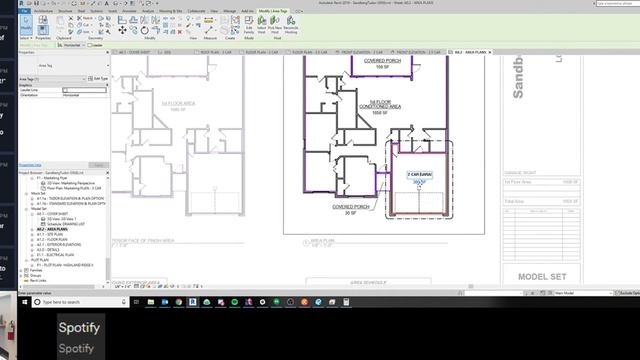Viewport: 640px width, 360px height.
Task: Click the Trim/Extend tool in the Modify panel
Action: [x=156, y=30]
